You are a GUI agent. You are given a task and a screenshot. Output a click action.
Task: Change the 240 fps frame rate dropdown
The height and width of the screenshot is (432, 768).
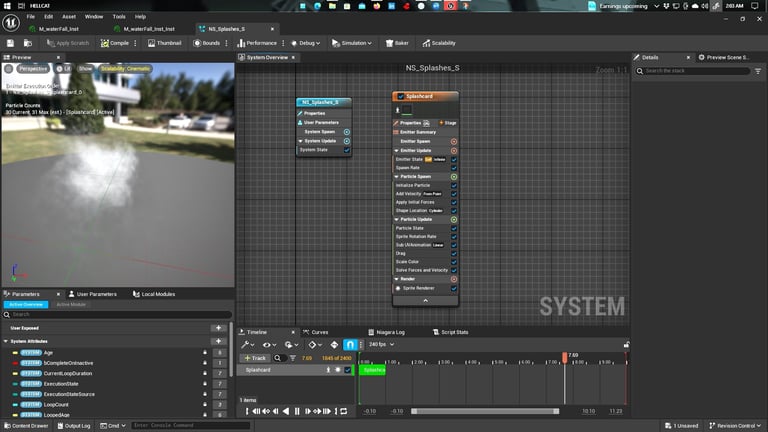pyautogui.click(x=381, y=345)
